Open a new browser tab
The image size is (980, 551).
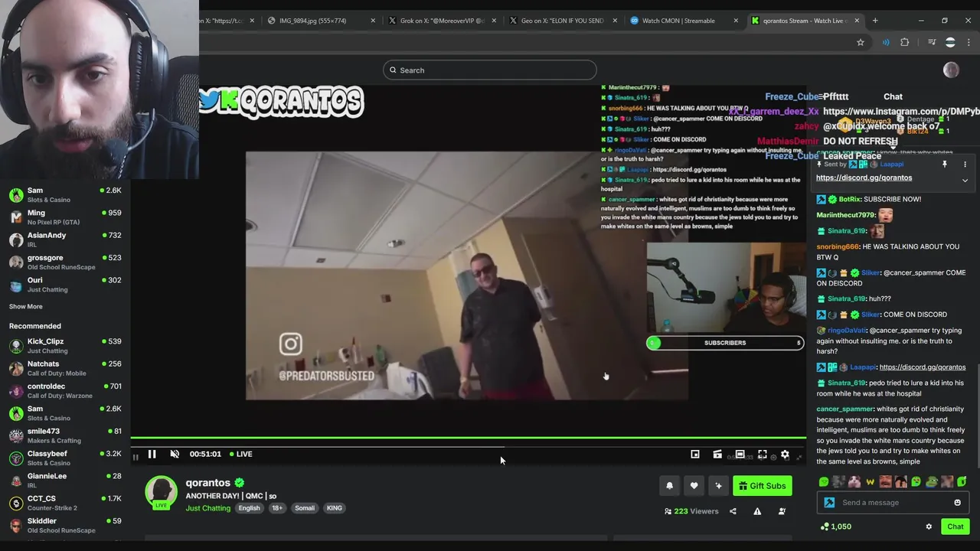pyautogui.click(x=875, y=21)
